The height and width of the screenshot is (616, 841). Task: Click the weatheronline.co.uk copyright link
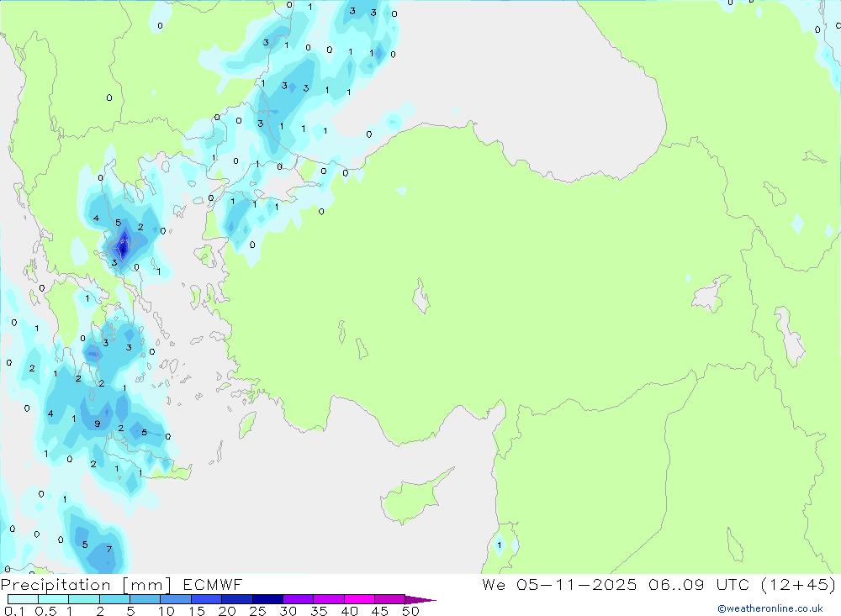[770, 608]
